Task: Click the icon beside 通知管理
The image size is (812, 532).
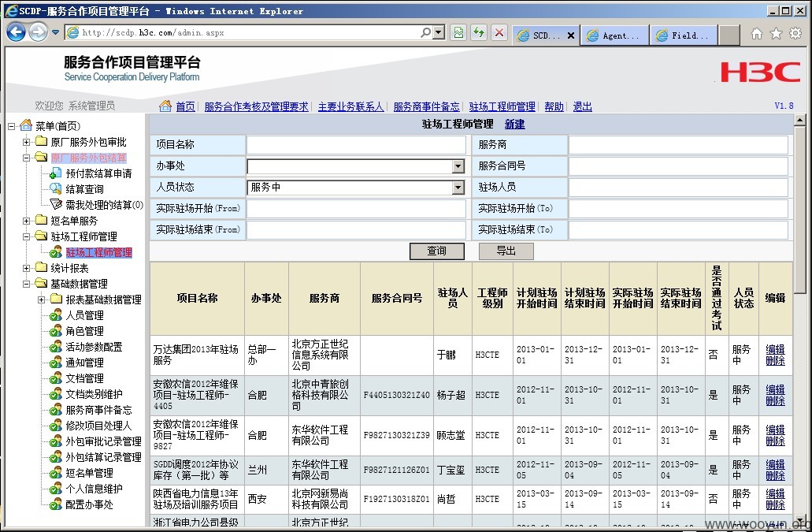Action: click(x=55, y=362)
